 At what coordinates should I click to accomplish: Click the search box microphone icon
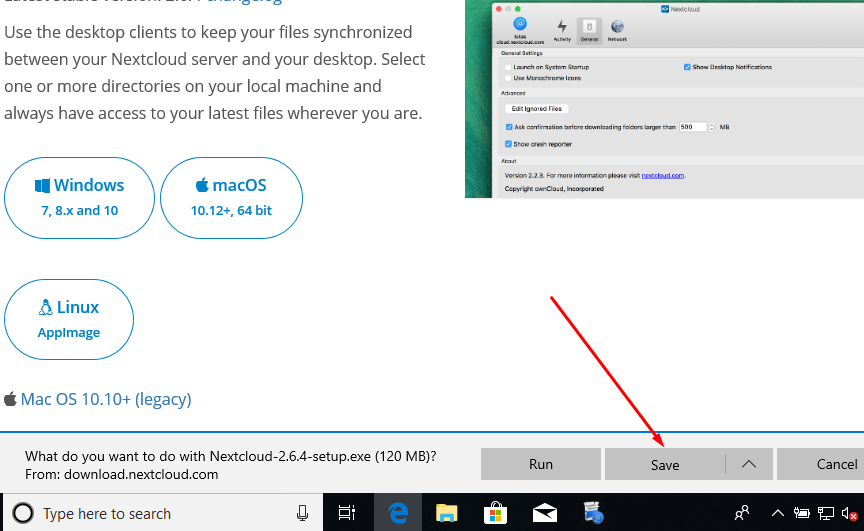tap(302, 513)
